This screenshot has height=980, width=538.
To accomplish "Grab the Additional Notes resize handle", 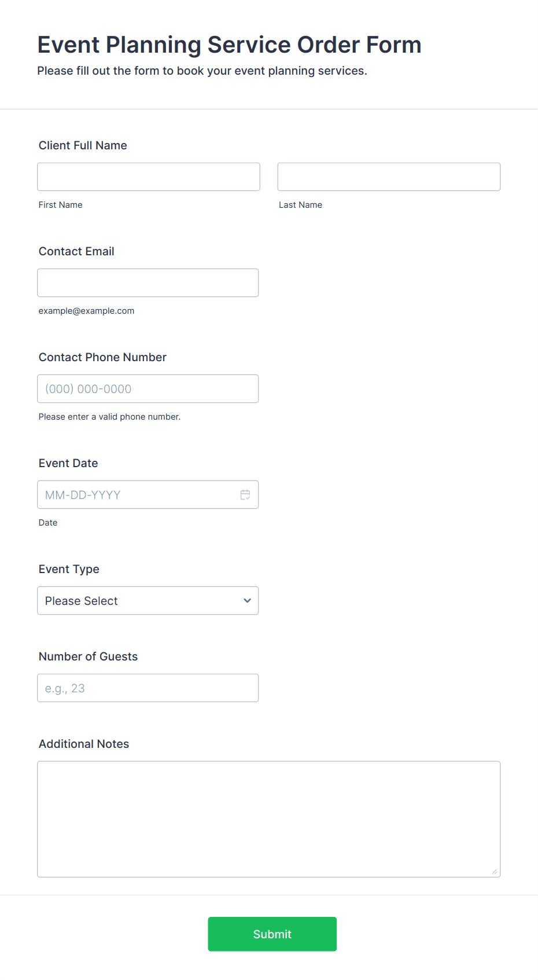I will 495,871.
